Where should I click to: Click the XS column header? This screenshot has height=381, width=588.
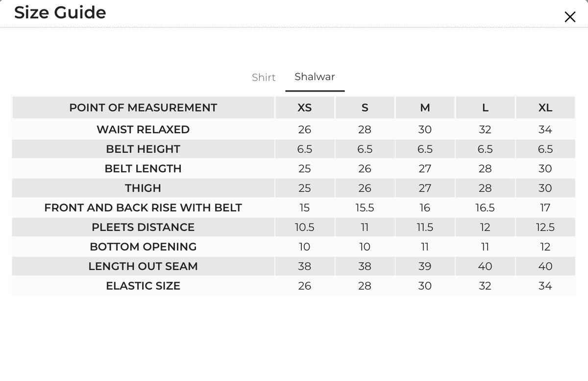pyautogui.click(x=305, y=108)
